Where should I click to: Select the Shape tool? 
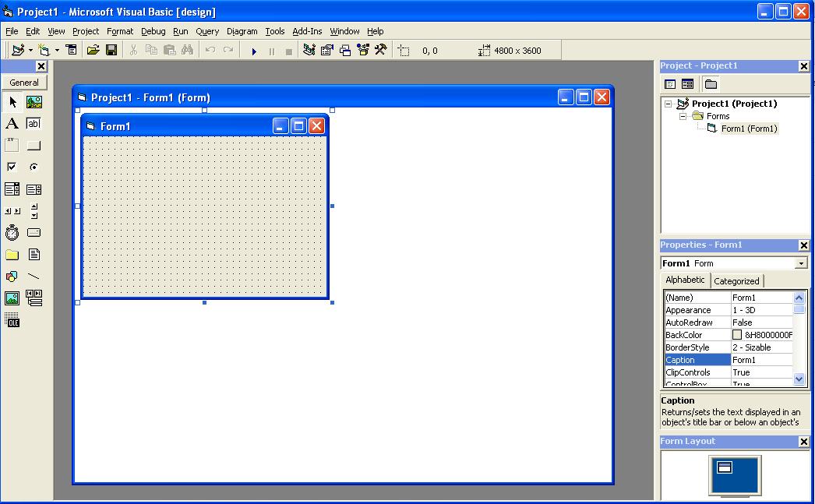pos(12,277)
